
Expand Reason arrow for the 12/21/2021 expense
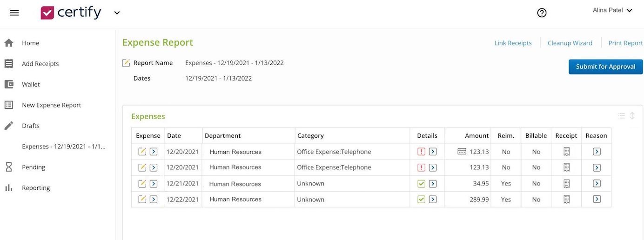(x=597, y=184)
